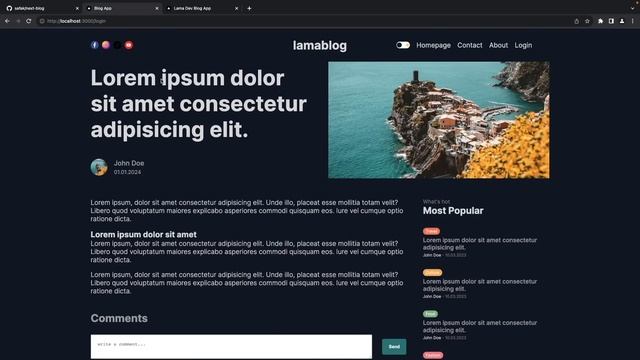Screen dimensions: 640x360
Task: Open the black TikTok social icon
Action: (x=118, y=45)
